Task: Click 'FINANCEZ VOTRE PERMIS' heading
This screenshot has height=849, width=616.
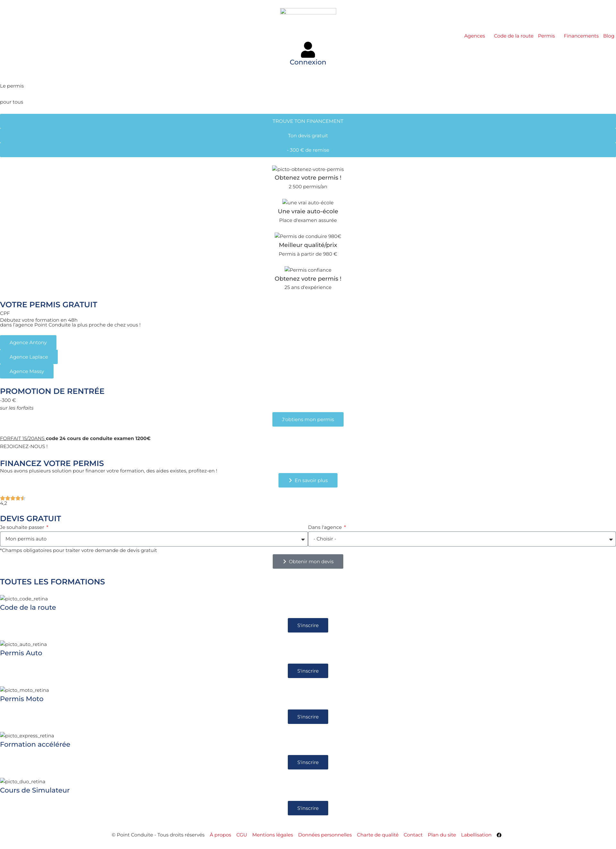Action: (x=52, y=463)
